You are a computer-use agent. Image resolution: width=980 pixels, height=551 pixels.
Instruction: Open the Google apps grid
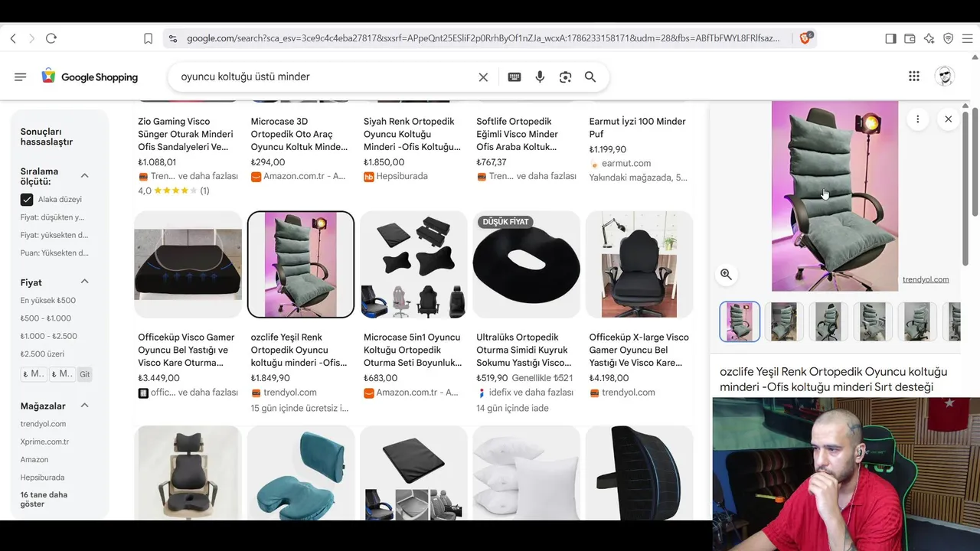tap(914, 76)
